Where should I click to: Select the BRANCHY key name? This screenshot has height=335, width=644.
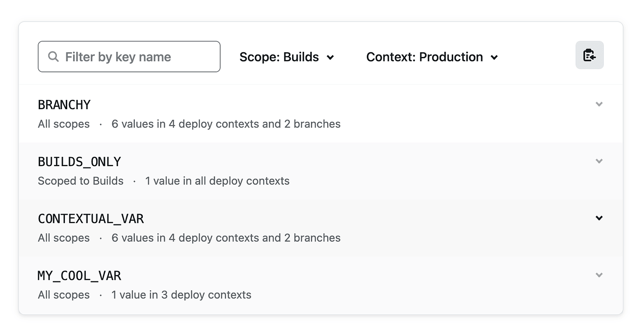64,105
